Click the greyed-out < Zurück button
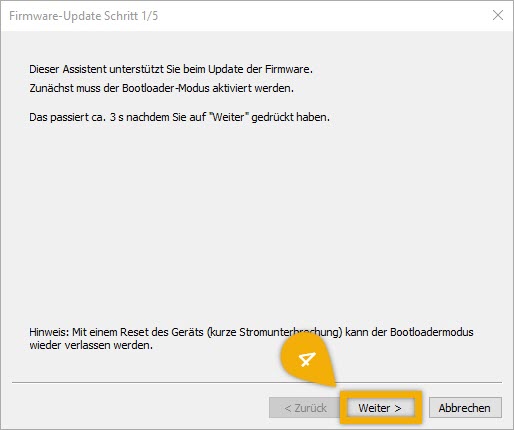This screenshot has height=430, width=514. coord(306,408)
